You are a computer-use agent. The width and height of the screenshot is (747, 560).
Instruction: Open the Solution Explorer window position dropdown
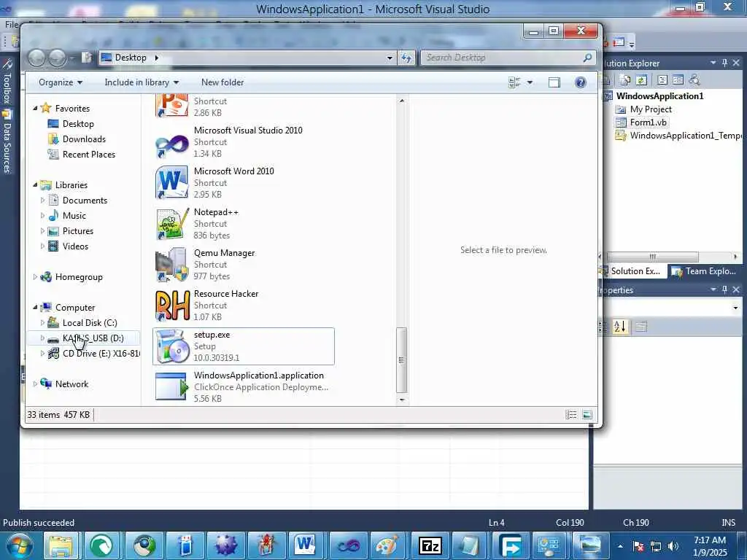(x=713, y=63)
